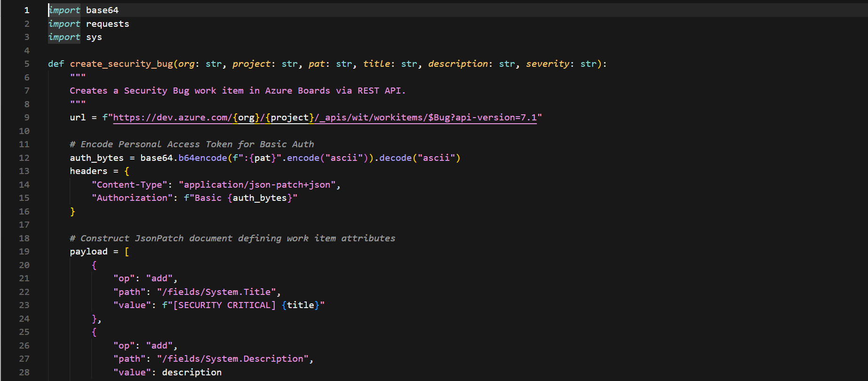The width and height of the screenshot is (868, 381).
Task: Click the def keyword on line 5
Action: [56, 64]
